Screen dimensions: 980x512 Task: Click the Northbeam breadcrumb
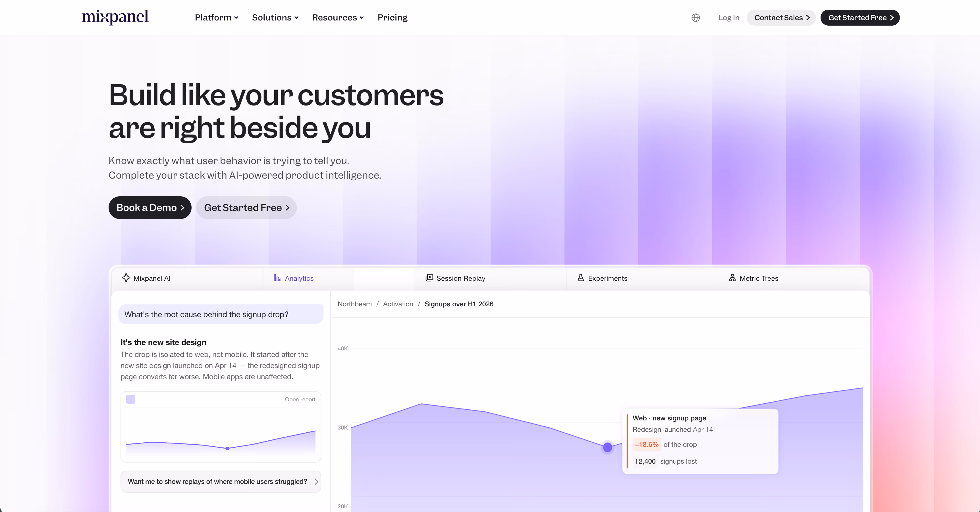354,304
